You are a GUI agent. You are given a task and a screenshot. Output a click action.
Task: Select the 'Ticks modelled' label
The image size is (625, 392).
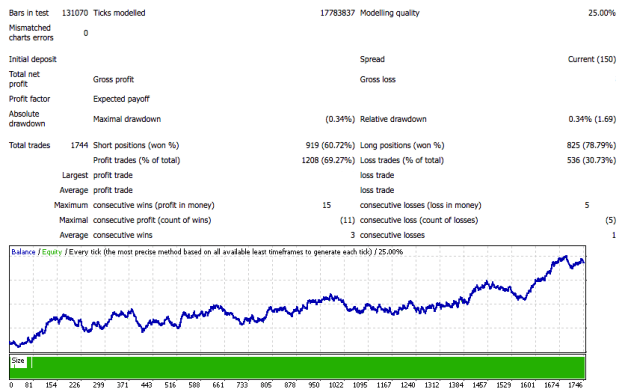pyautogui.click(x=119, y=13)
